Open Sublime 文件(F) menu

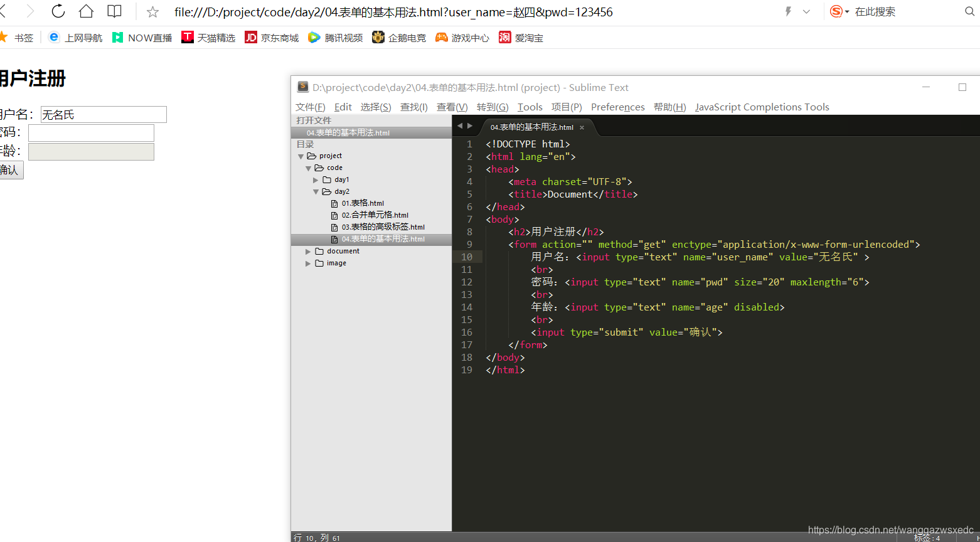(x=311, y=107)
